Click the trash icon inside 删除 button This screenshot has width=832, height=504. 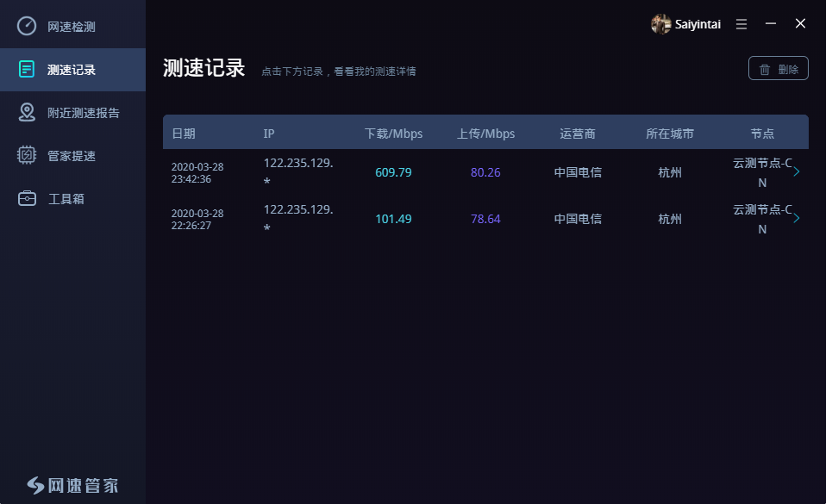click(x=765, y=67)
